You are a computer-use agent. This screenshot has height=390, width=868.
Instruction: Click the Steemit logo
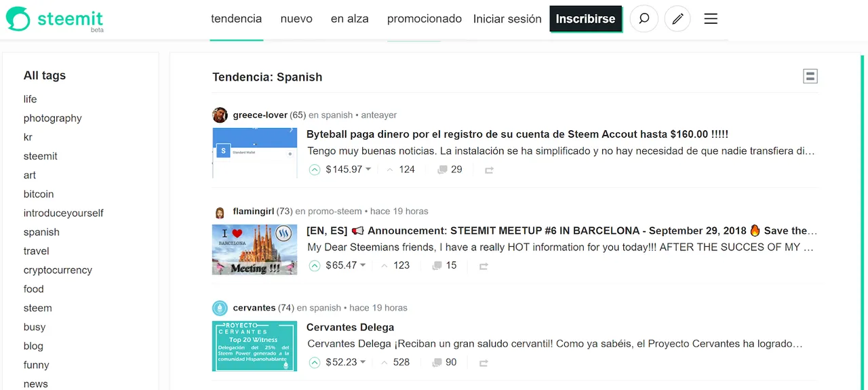(55, 19)
